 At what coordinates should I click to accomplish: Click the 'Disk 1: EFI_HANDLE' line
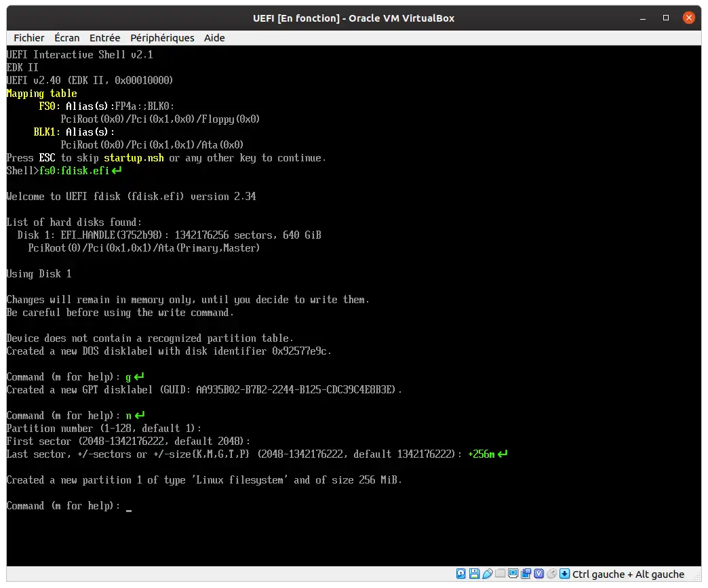point(169,235)
